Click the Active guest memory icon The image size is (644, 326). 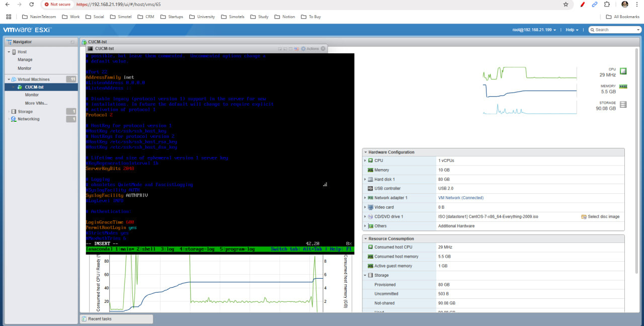point(370,266)
